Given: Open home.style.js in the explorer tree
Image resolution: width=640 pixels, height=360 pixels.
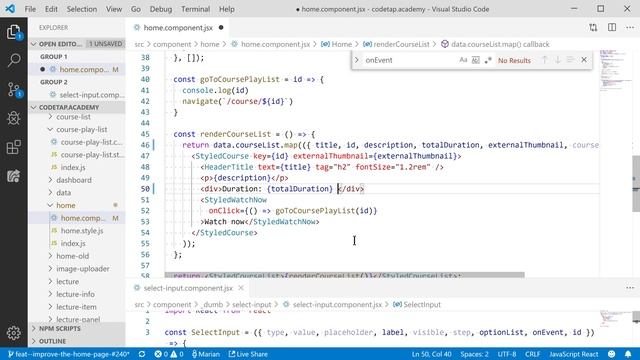Looking at the screenshot, I should pos(82,231).
